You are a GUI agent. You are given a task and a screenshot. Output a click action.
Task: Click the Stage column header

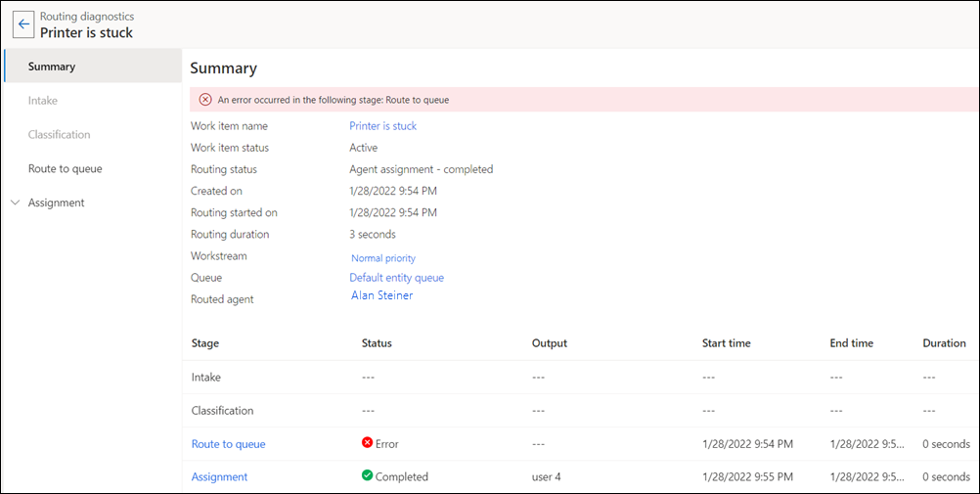pyautogui.click(x=205, y=343)
